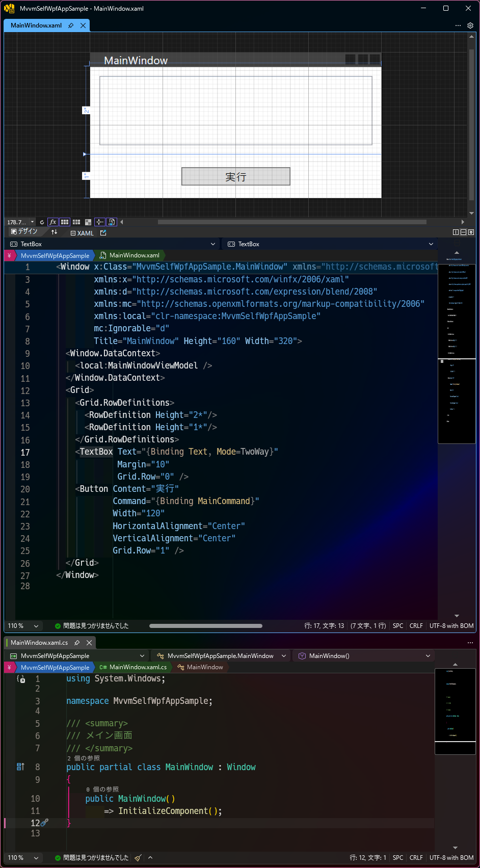Open the XAML editor zoom 110 % dropdown
Image resolution: width=480 pixels, height=868 pixels.
23,626
